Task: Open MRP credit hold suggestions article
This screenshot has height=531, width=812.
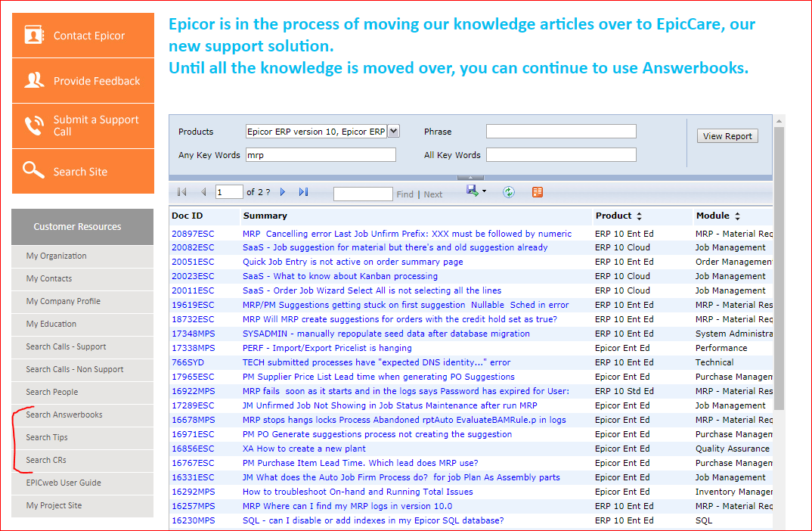Action: tap(400, 320)
